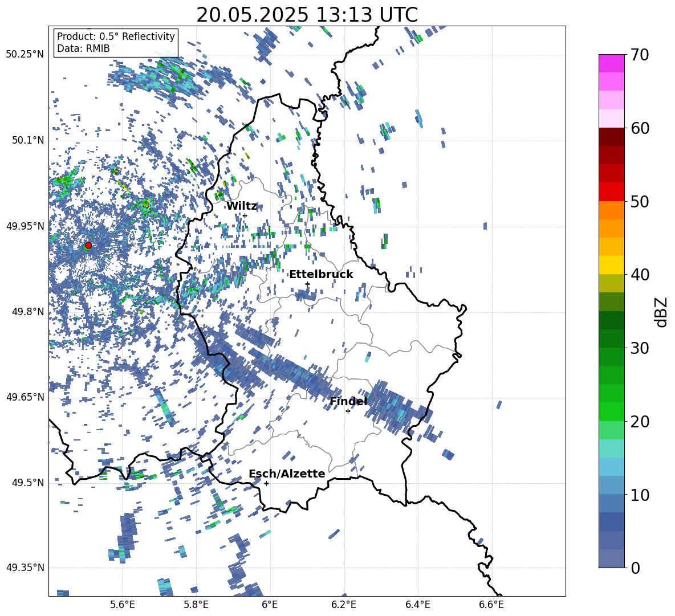The width and height of the screenshot is (675, 616).
Task: Click the 6.4°E longitude label
Action: click(x=417, y=605)
